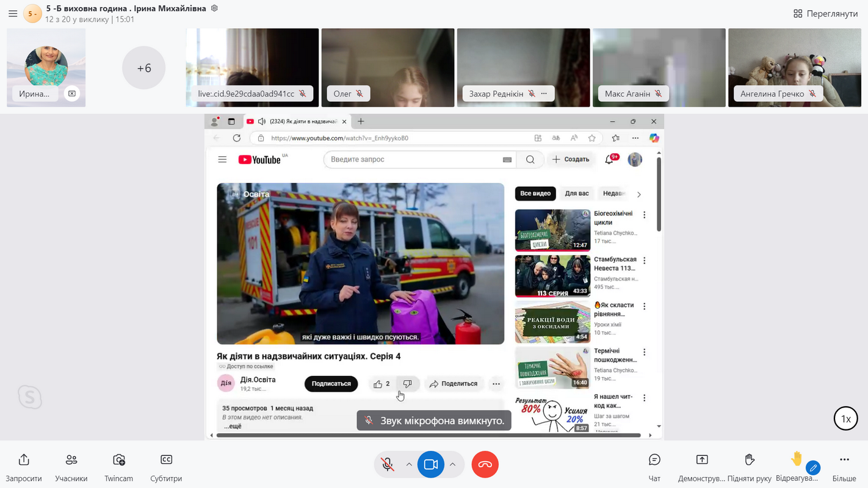Switch layout with the Переглянути button
The height and width of the screenshot is (488, 868).
click(x=826, y=13)
